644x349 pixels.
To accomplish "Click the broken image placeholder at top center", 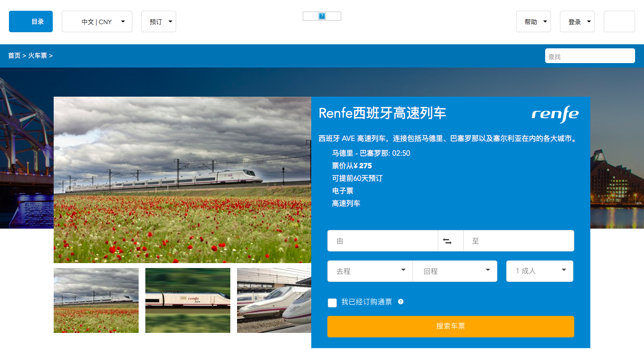I will pyautogui.click(x=322, y=16).
